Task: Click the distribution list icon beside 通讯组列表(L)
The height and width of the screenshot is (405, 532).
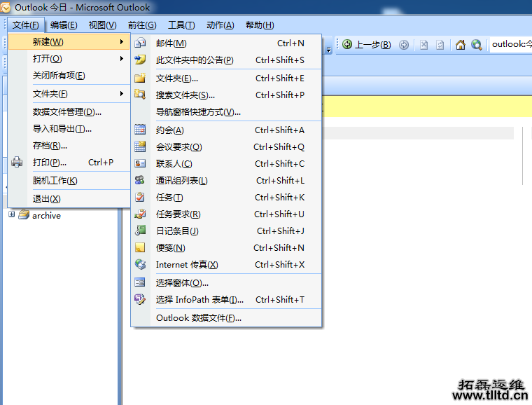Action: 140,180
